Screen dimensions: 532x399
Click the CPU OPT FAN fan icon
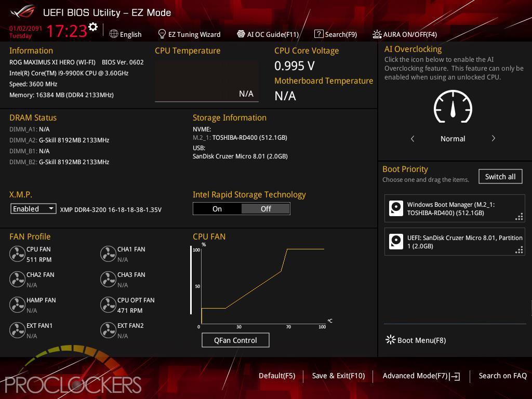click(x=108, y=305)
